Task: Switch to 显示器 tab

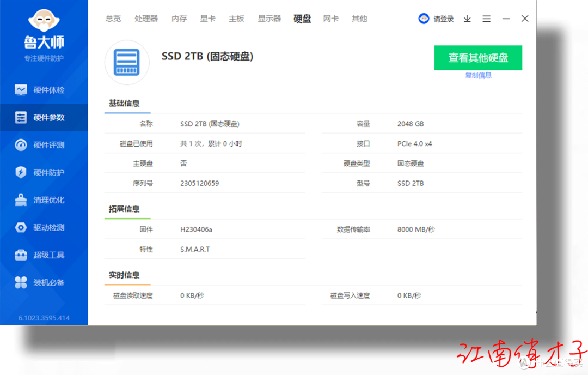Action: 269,19
